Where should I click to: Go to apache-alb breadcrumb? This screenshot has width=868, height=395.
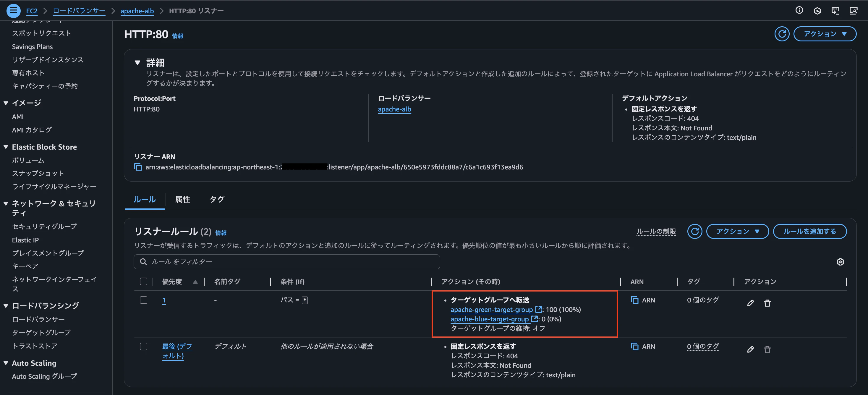click(137, 11)
